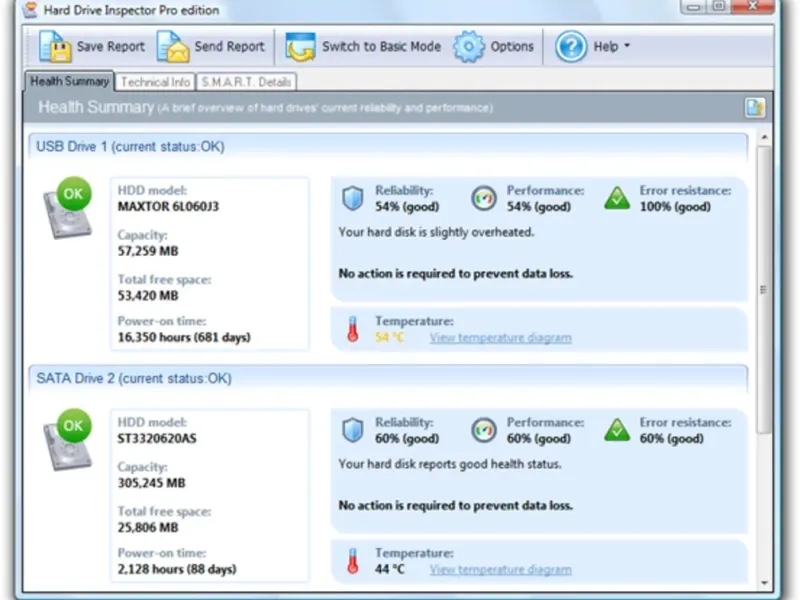This screenshot has height=600, width=800.
Task: Click Switch to Basic Mode text
Action: [x=381, y=46]
